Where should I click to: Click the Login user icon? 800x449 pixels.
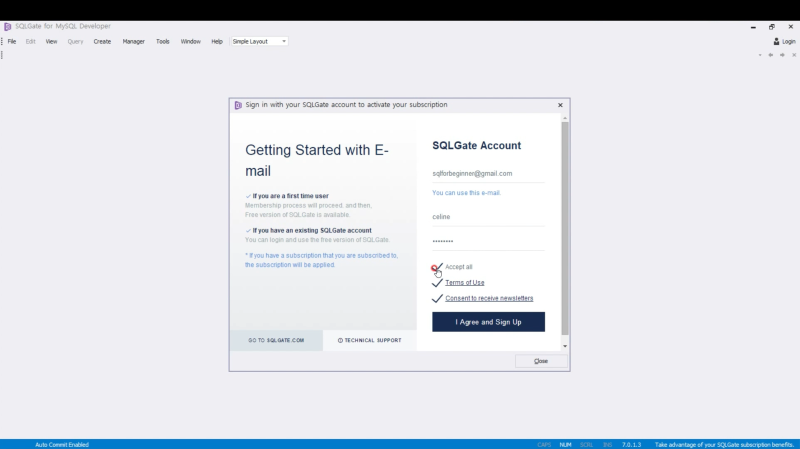pyautogui.click(x=776, y=41)
